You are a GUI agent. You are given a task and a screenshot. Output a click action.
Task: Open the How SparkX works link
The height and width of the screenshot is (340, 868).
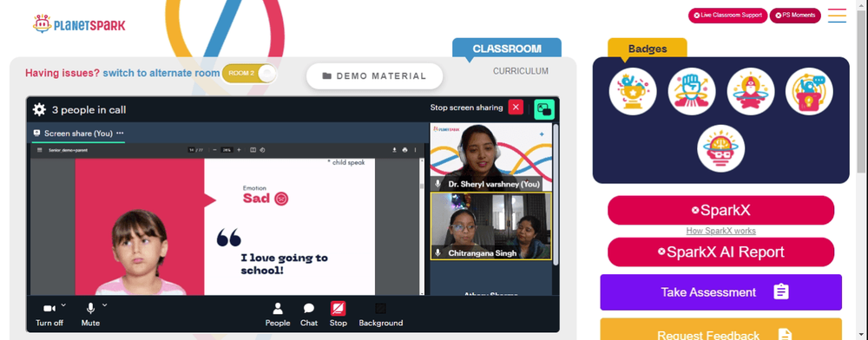[720, 231]
